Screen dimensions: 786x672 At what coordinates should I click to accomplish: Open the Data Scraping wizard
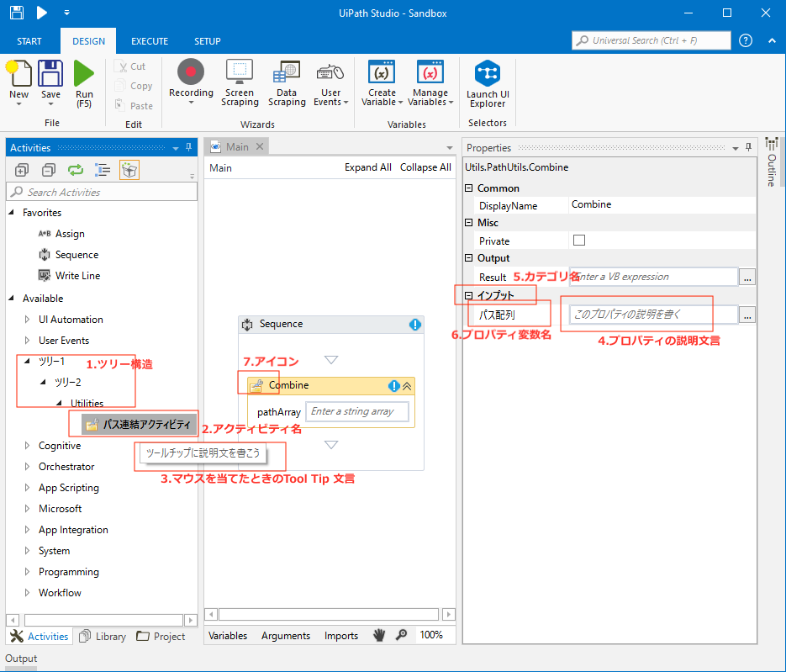tap(286, 71)
